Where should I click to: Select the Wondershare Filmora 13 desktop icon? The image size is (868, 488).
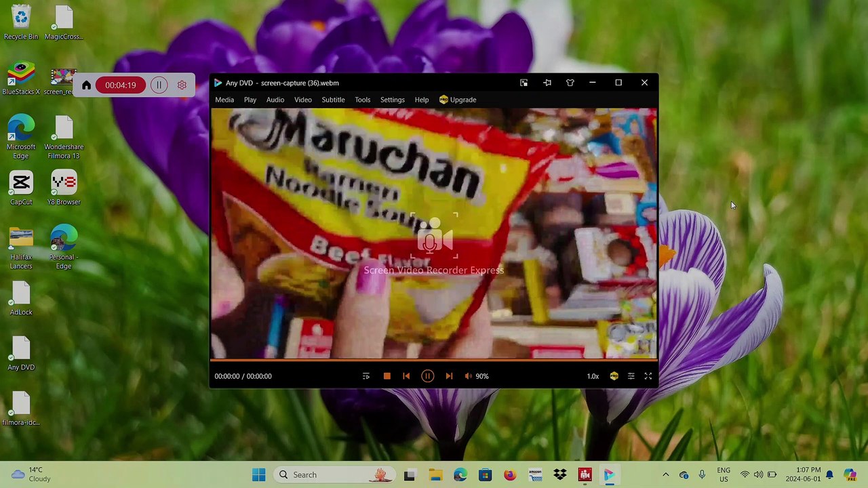tap(64, 138)
